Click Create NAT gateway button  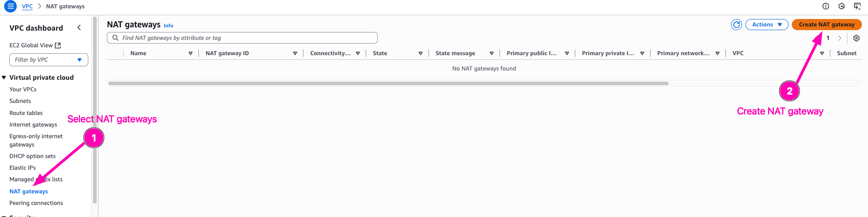[827, 25]
